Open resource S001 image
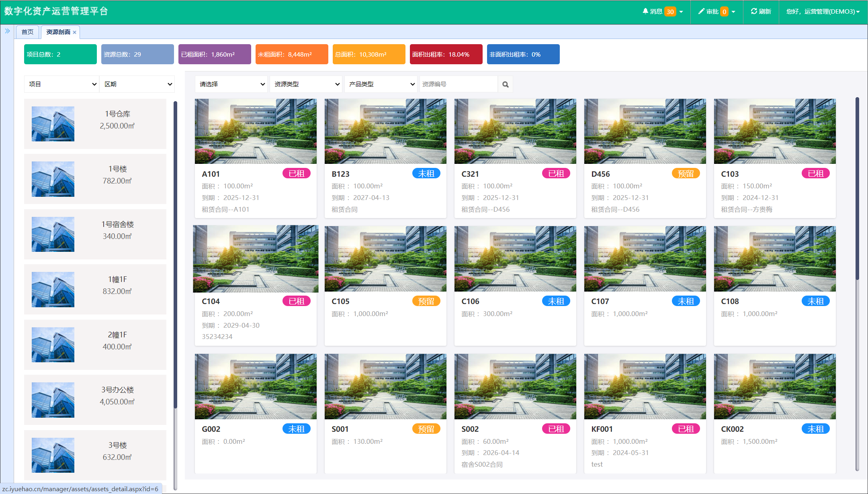 (x=385, y=386)
